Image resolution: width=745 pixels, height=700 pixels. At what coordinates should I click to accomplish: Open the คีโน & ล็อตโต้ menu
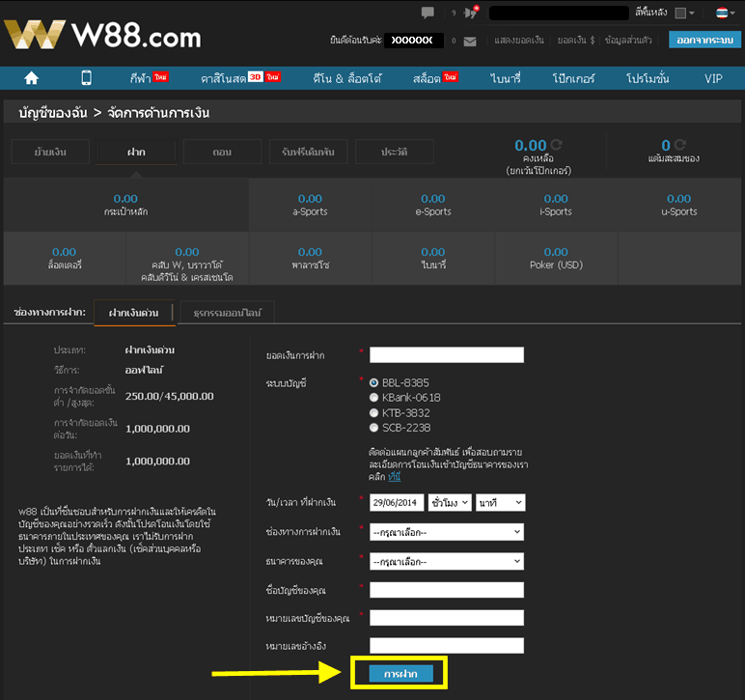pos(346,78)
